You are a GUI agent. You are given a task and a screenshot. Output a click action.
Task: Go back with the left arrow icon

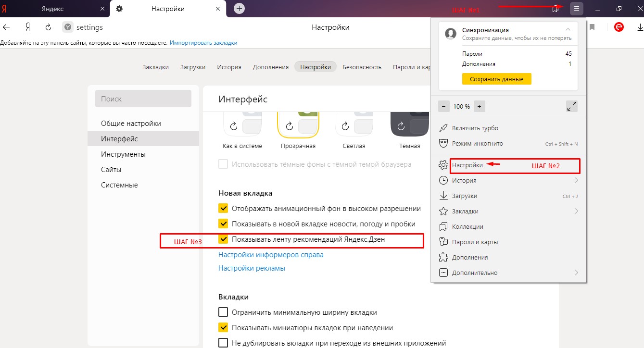pyautogui.click(x=7, y=27)
